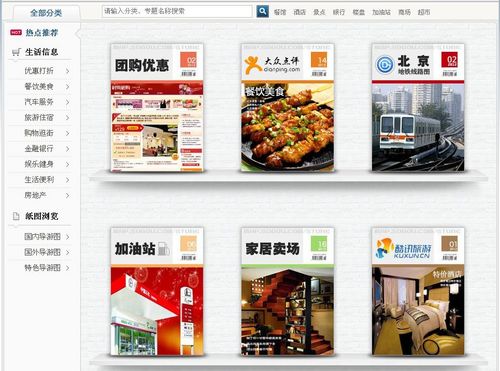Click the 商场 quick link

(x=404, y=12)
